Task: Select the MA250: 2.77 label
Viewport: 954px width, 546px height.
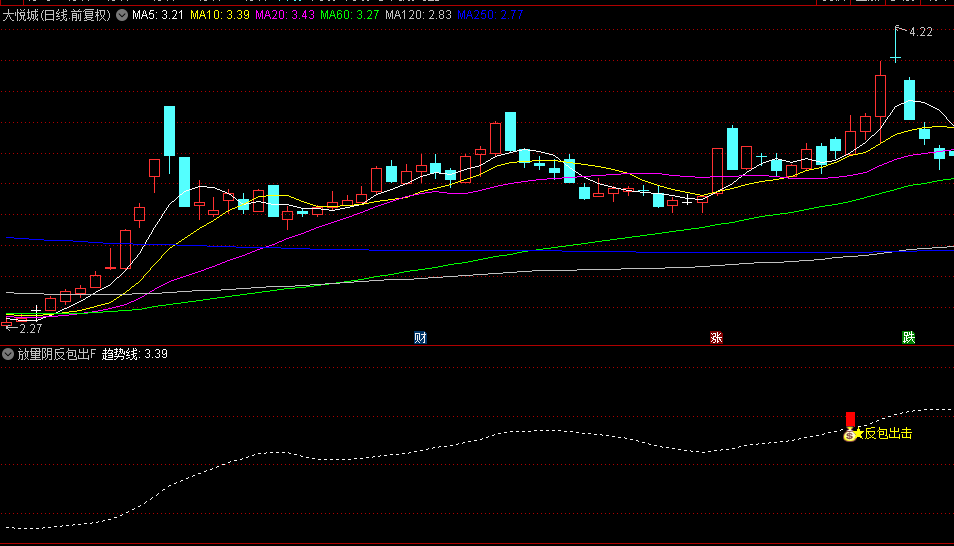Action: 490,15
